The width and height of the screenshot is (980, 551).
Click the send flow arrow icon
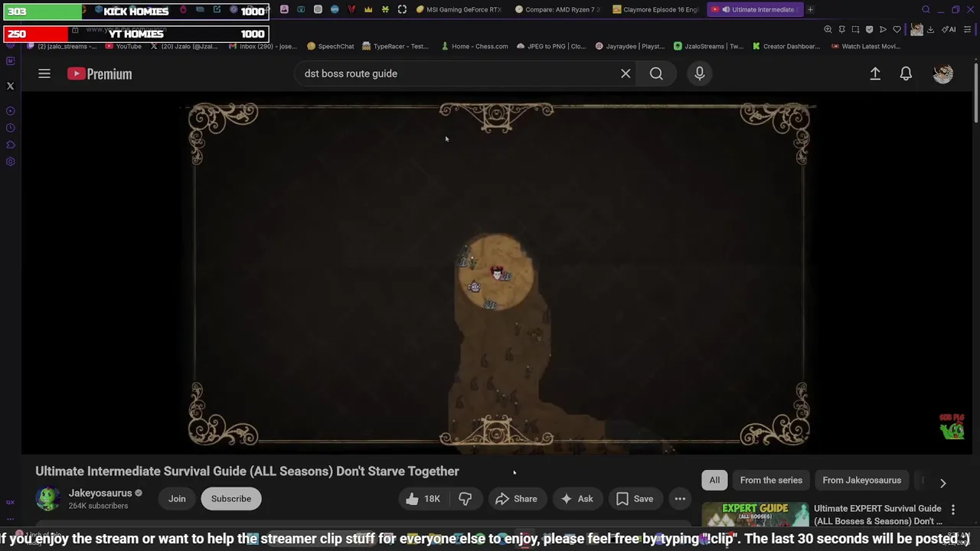coord(883,29)
